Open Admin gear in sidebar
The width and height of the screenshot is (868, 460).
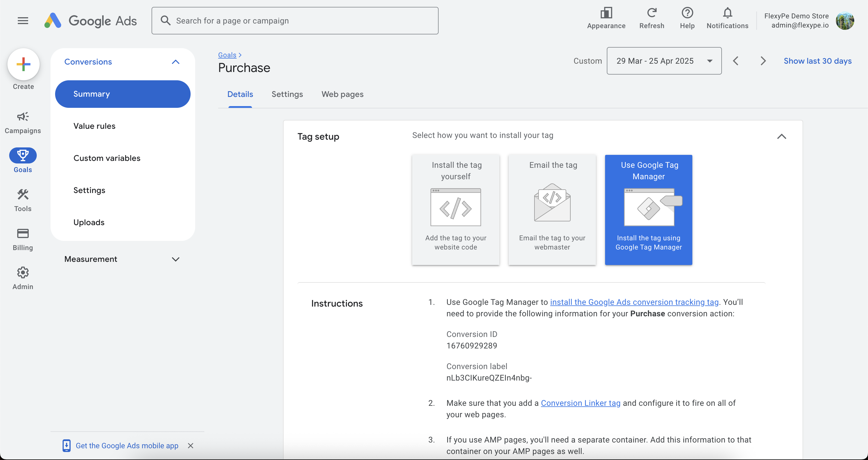[23, 278]
